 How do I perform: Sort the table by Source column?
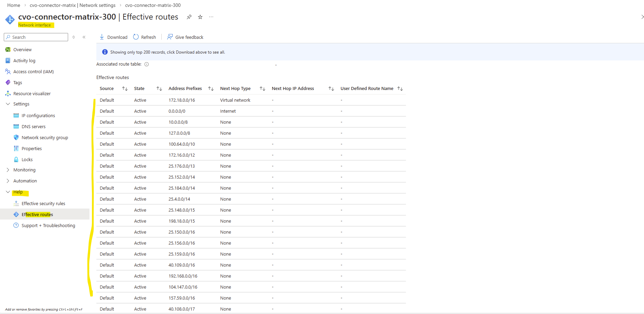click(x=125, y=89)
